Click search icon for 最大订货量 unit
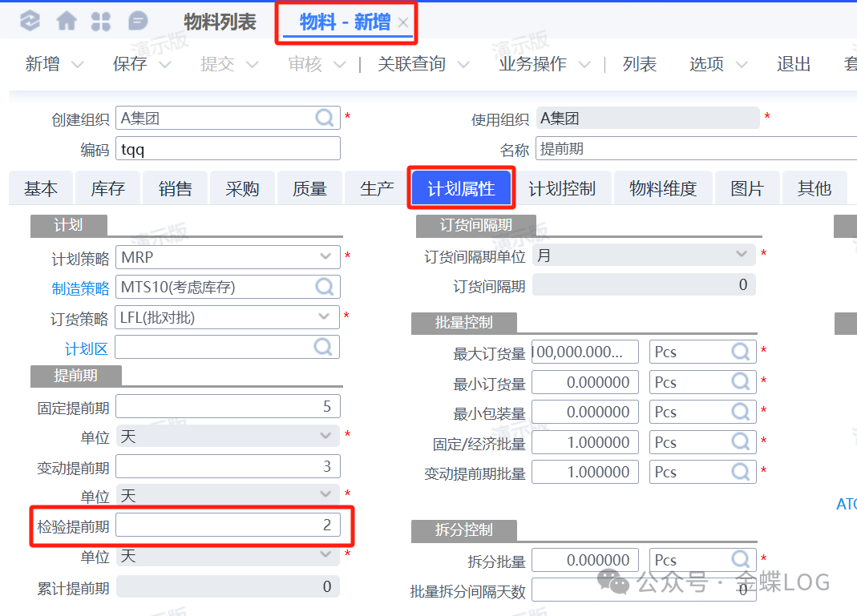The height and width of the screenshot is (616, 857). coord(741,352)
